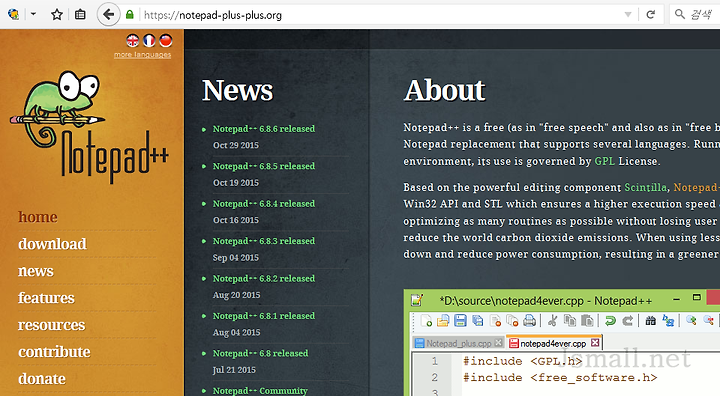
Task: Reload the page with the refresh icon
Action: click(x=650, y=15)
